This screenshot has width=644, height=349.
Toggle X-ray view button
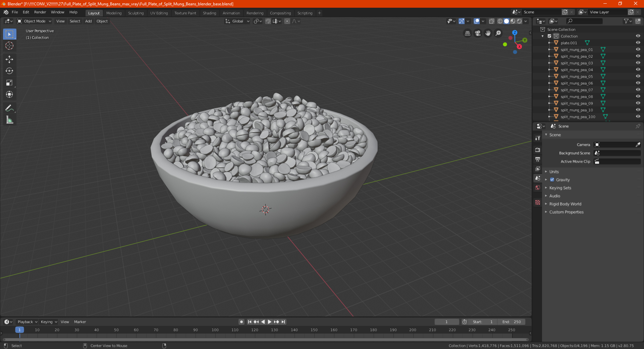pos(492,21)
